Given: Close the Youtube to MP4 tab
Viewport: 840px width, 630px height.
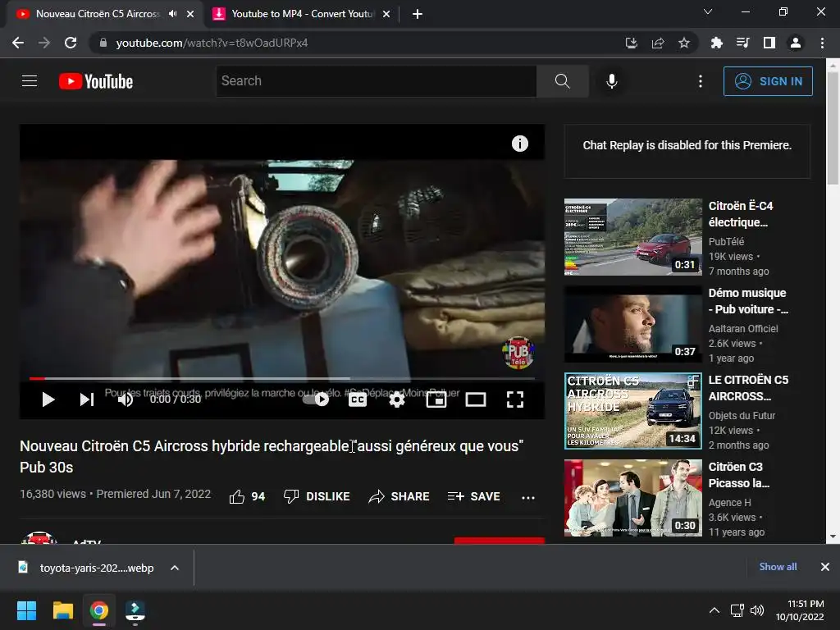Looking at the screenshot, I should tap(386, 14).
